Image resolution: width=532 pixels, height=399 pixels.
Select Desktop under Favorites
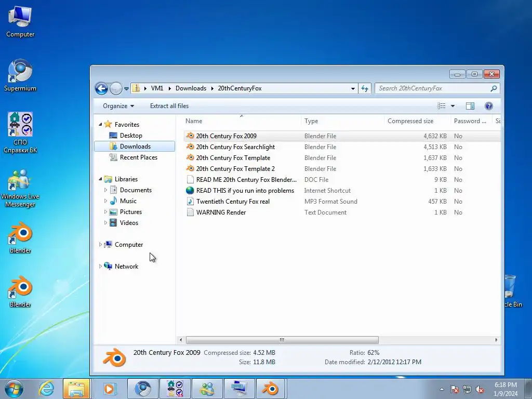131,136
